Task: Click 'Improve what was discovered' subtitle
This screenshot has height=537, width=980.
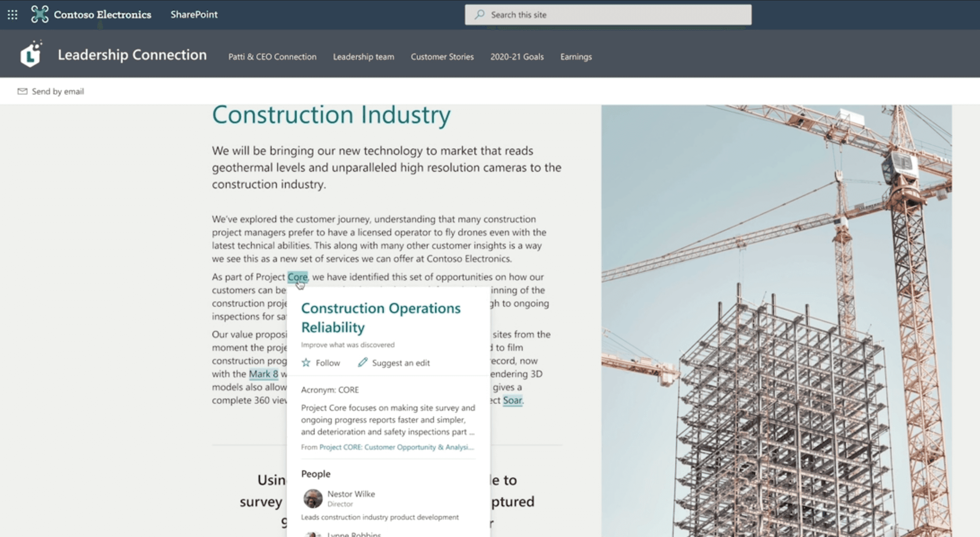Action: [x=348, y=345]
